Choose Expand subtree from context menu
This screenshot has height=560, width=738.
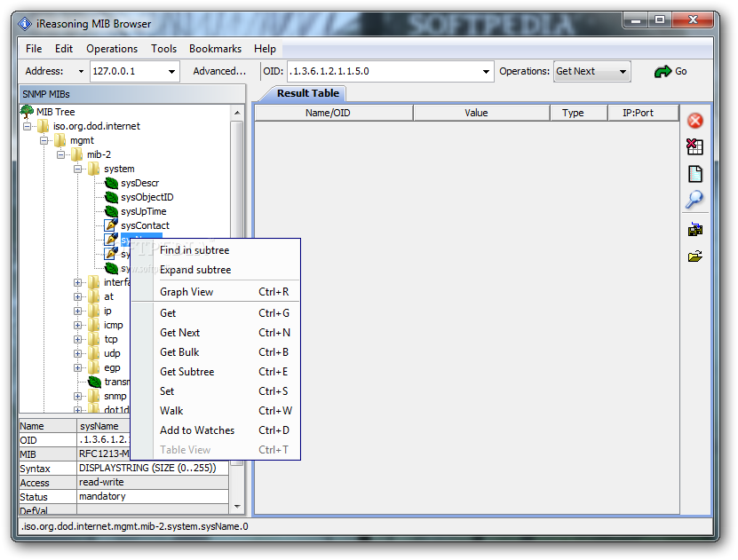(215, 270)
